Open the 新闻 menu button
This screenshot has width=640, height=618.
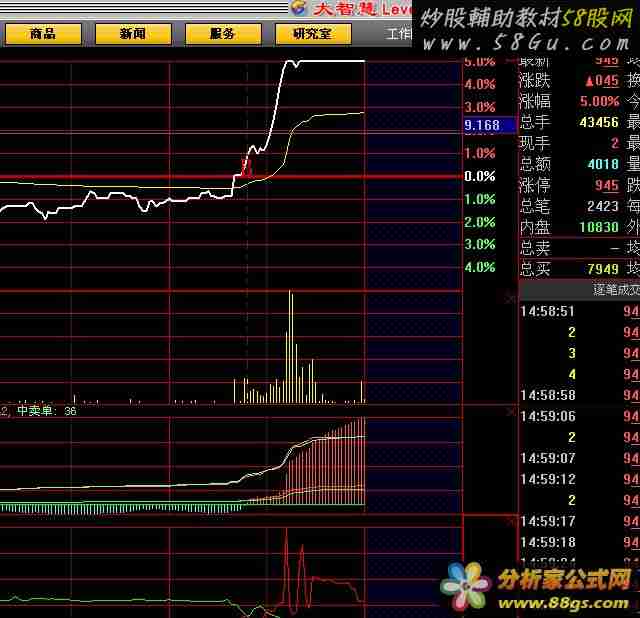[x=133, y=33]
